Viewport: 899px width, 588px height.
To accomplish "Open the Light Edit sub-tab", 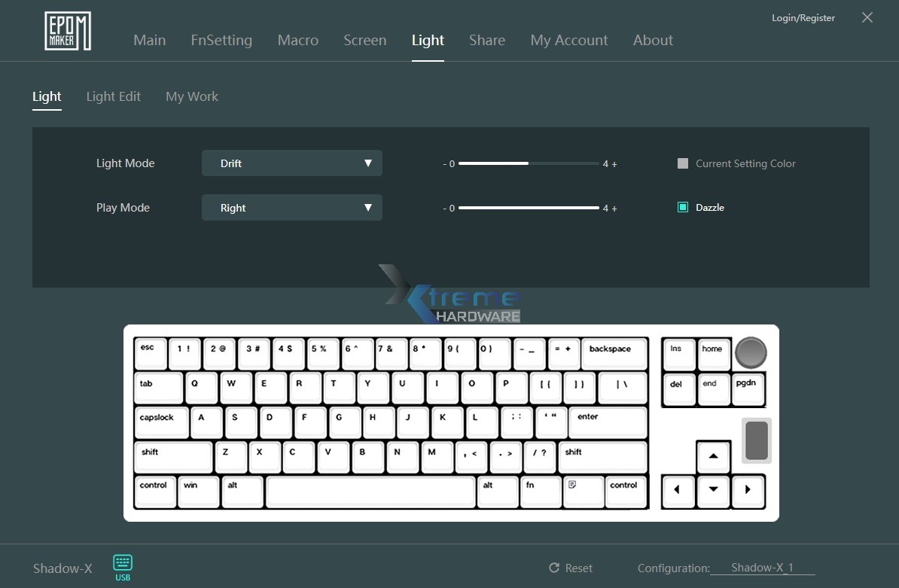I will [x=113, y=96].
